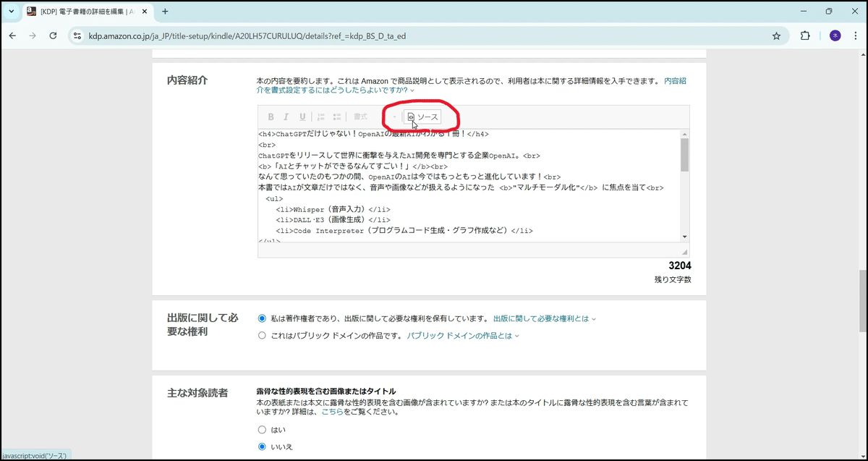
Task: Click 露骨な性的表現を含む画像またはタイトル heading
Action: point(326,391)
